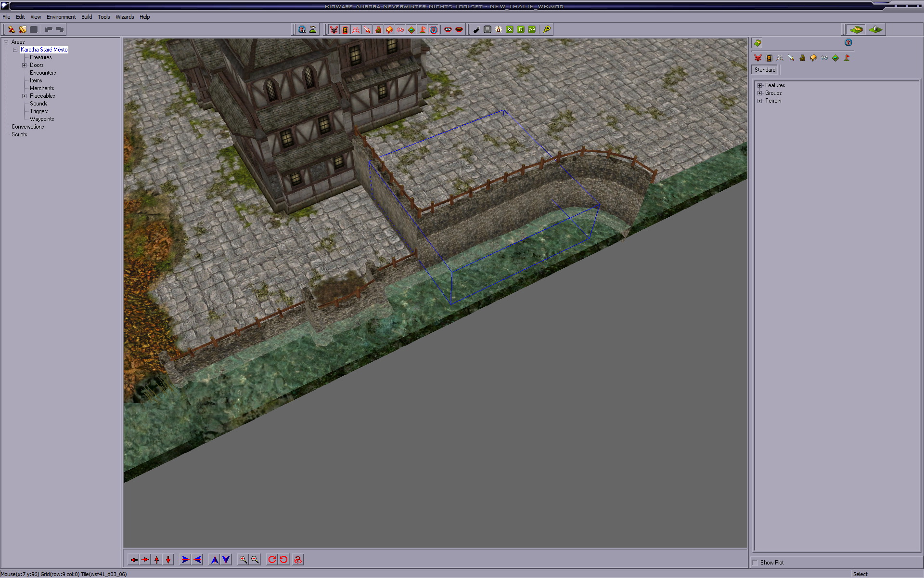Click the gold coins merchant icon in top toolbar
This screenshot has height=578, width=924.
point(378,30)
